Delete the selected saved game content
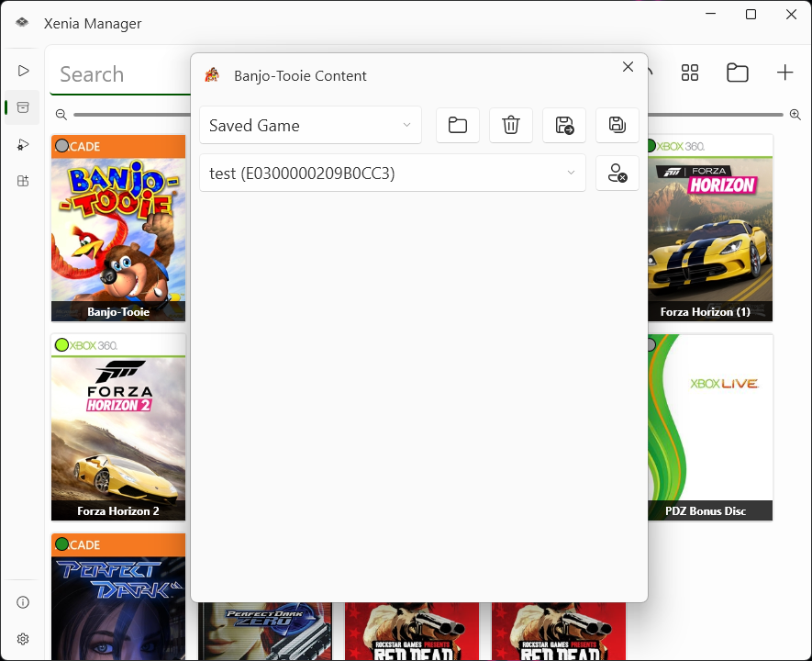The image size is (812, 661). [511, 125]
